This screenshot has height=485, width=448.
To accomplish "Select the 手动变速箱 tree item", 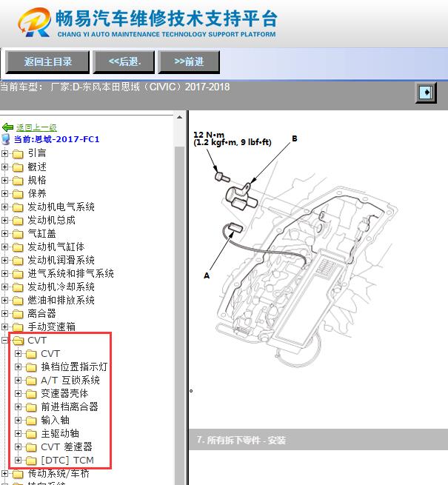I will point(51,327).
